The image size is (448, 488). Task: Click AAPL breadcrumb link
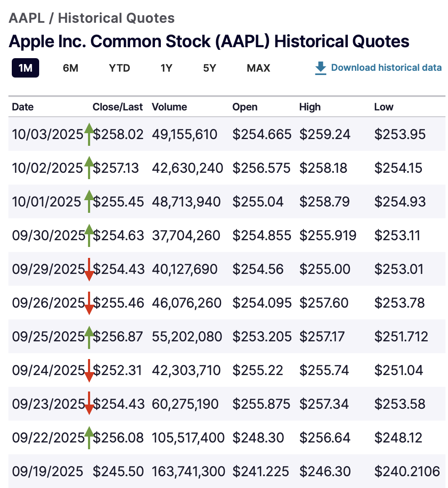click(26, 19)
